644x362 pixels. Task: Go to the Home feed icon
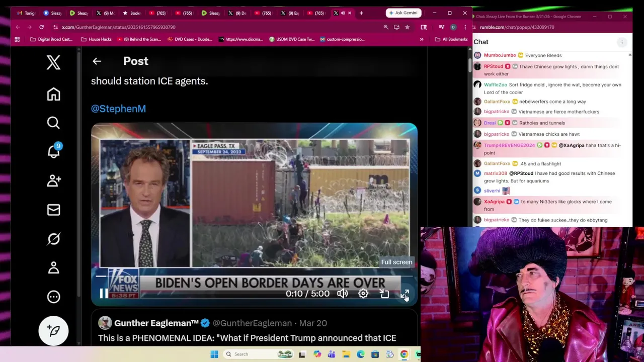coord(53,94)
